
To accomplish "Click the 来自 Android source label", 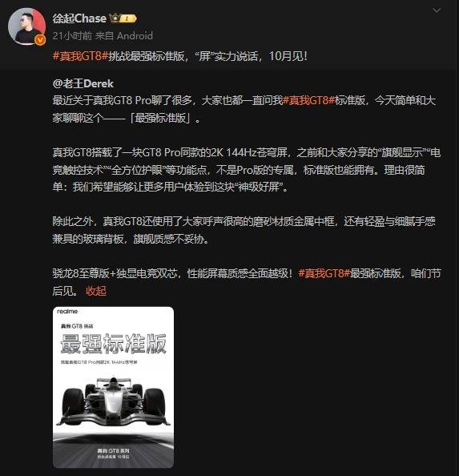I will 124,36.
